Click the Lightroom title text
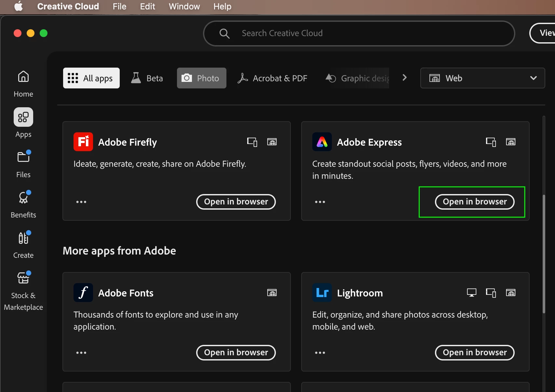This screenshot has height=392, width=555. coord(360,293)
